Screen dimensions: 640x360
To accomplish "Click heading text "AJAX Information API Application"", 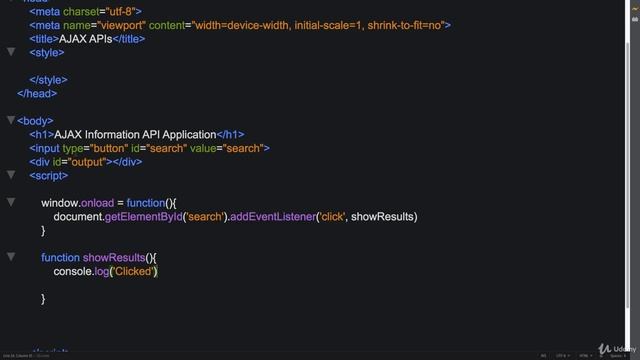I will click(x=135, y=135).
